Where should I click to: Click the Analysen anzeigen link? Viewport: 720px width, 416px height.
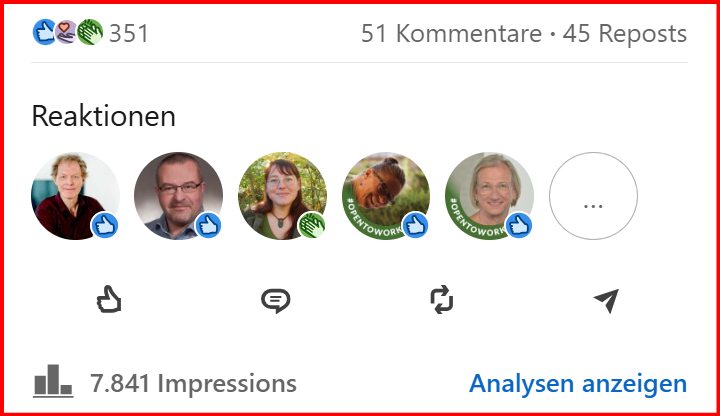(578, 383)
